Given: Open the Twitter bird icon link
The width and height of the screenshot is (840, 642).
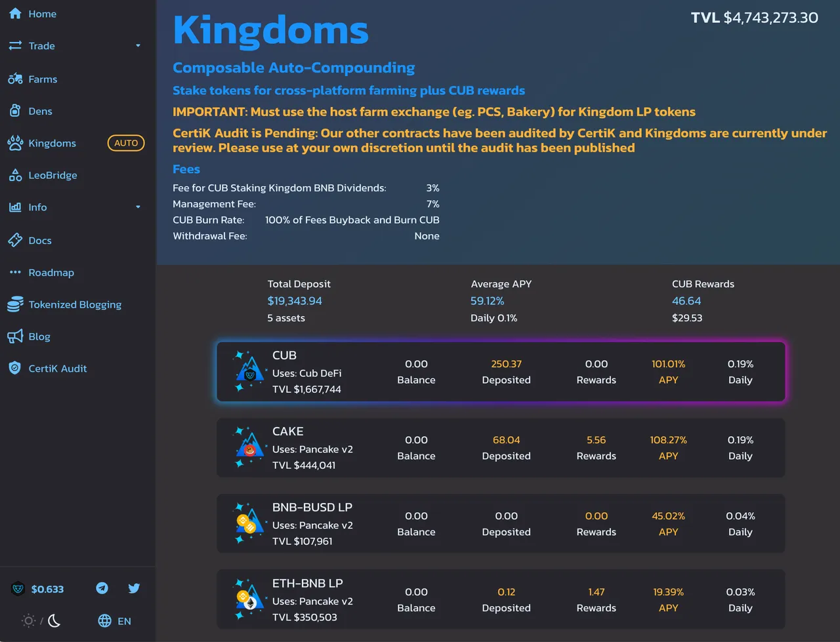Looking at the screenshot, I should tap(134, 588).
